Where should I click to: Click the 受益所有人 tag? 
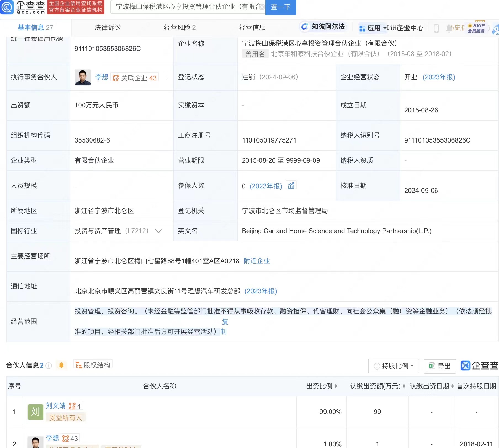(x=66, y=418)
